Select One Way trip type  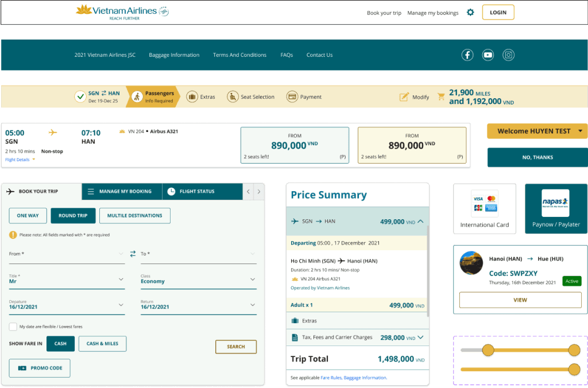pos(28,216)
